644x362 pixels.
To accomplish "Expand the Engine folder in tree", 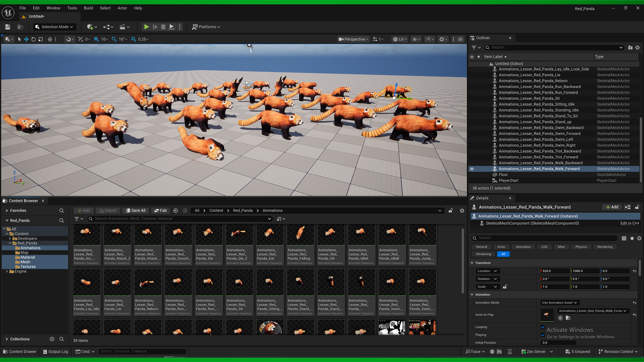I will (x=7, y=271).
